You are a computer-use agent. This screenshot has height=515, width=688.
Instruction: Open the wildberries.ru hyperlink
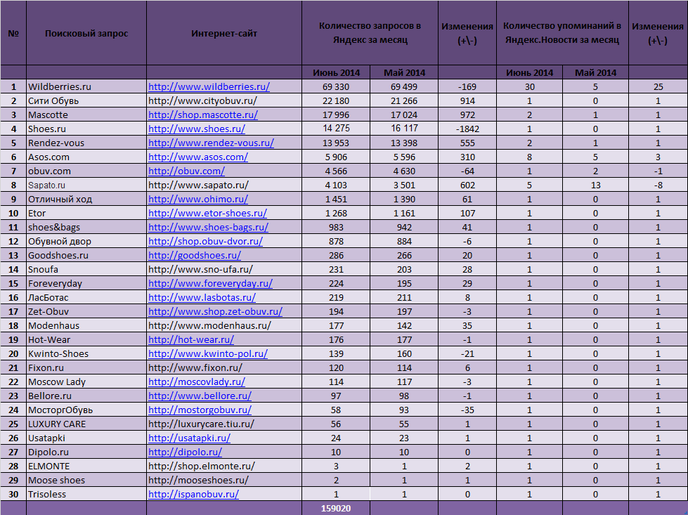point(209,86)
